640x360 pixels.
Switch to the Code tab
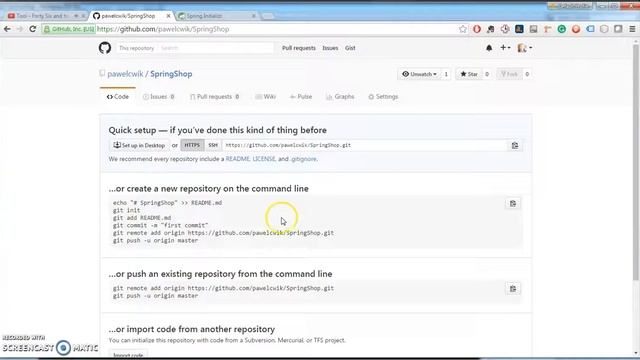pos(118,97)
